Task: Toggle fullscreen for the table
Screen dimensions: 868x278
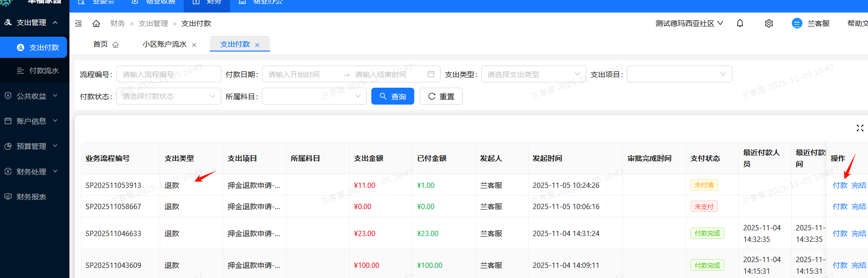Action: pos(860,128)
